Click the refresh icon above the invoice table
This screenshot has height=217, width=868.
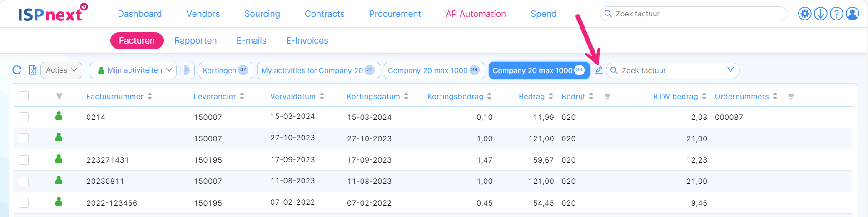pyautogui.click(x=17, y=70)
